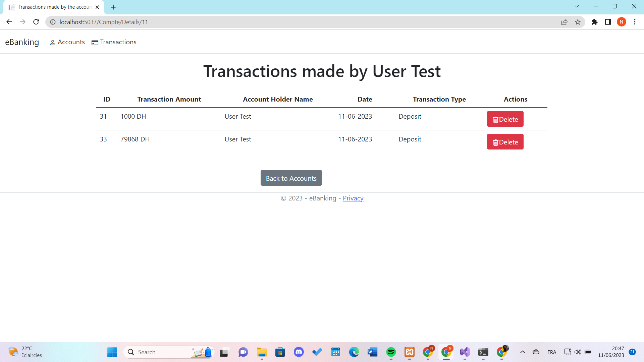Open the Privacy link in footer

[x=353, y=198]
